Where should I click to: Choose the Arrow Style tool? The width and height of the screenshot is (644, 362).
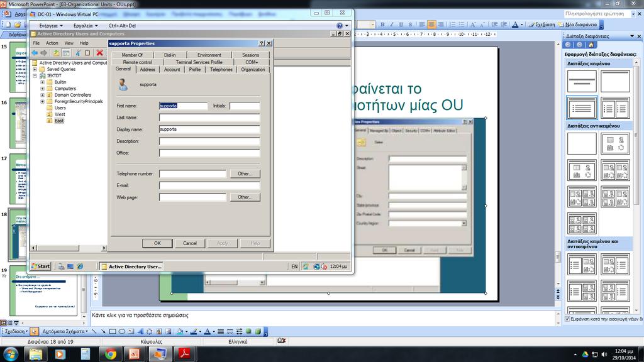click(x=239, y=331)
